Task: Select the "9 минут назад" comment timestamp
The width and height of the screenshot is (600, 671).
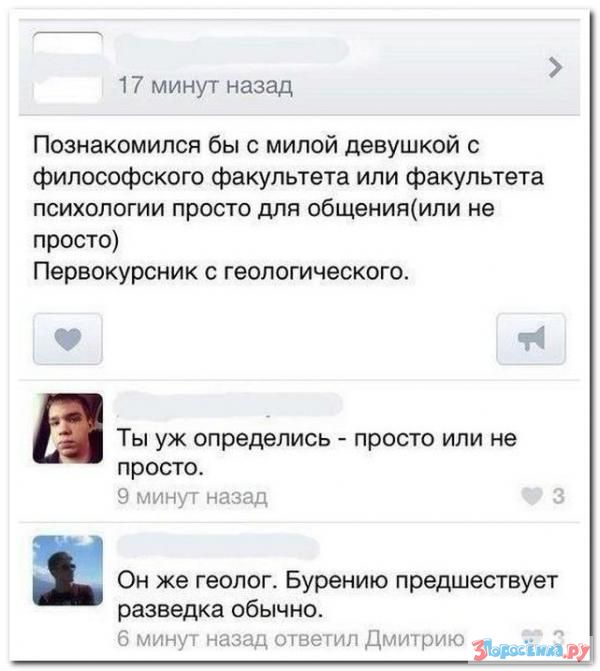Action: click(192, 497)
